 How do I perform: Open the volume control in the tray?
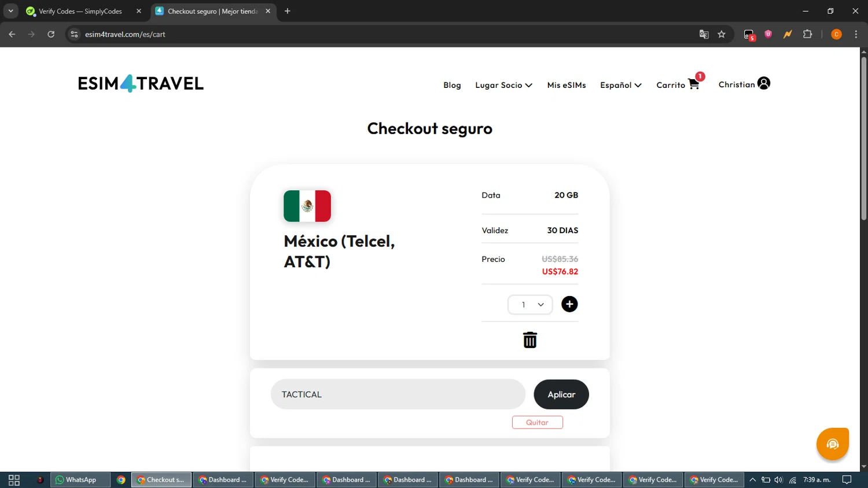pyautogui.click(x=778, y=480)
